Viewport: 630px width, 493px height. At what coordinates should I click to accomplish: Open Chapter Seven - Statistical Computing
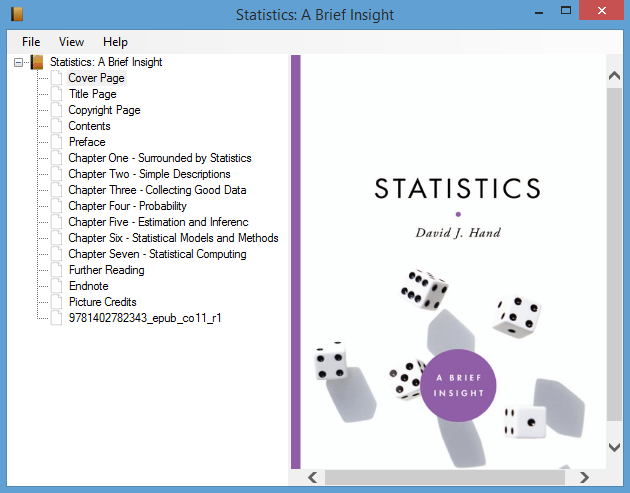[158, 254]
